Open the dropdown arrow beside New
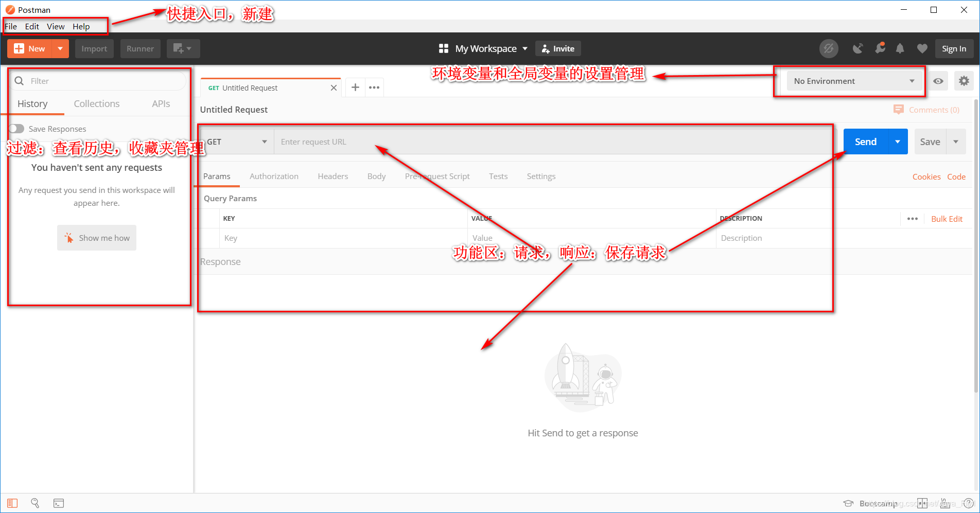This screenshot has height=513, width=980. (x=61, y=49)
